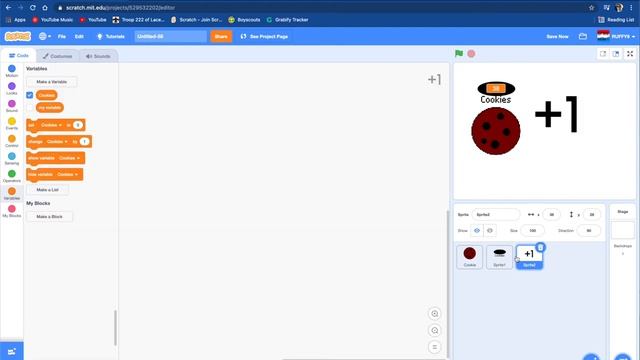Open My Stuff folder icon
This screenshot has height=360, width=640.
[x=583, y=36]
